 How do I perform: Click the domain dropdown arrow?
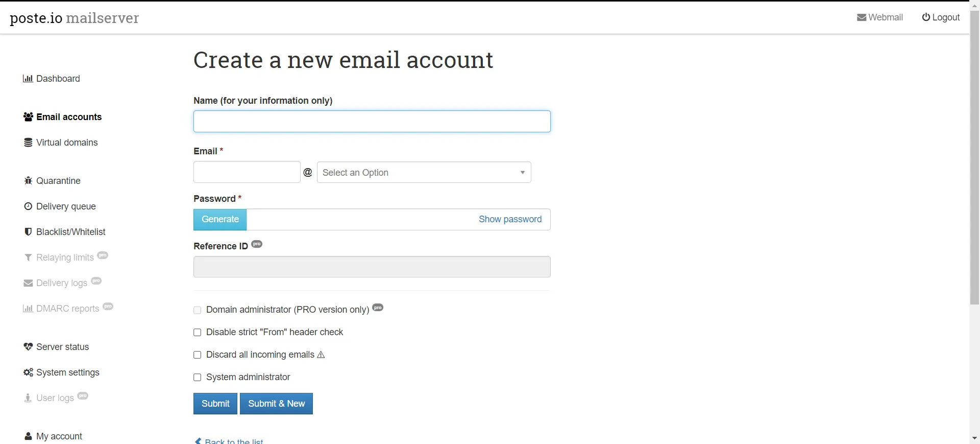[x=523, y=173]
